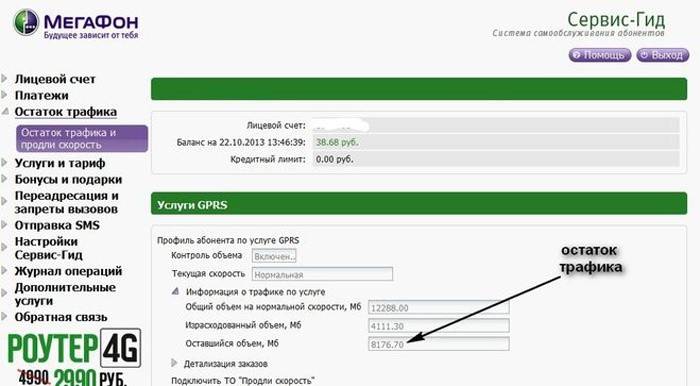
Task: Click the Текущая скорость field
Action: [322, 274]
